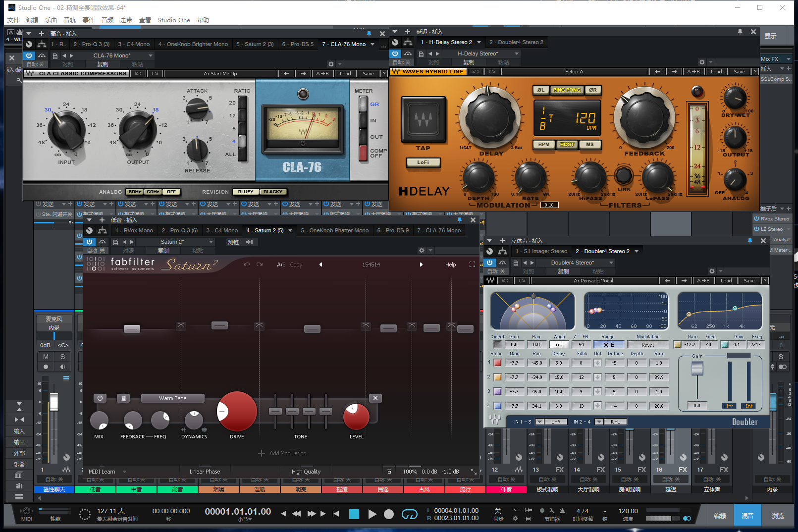
Task: Toggle the loop button in transport
Action: click(x=409, y=514)
